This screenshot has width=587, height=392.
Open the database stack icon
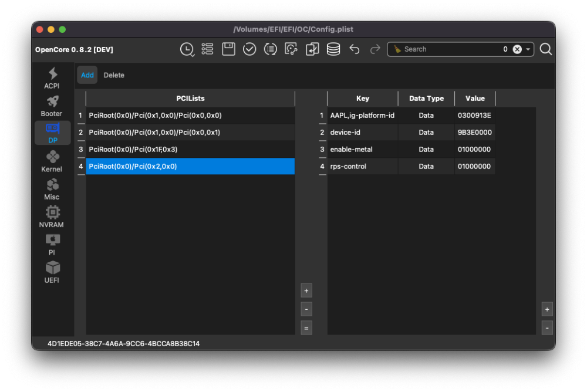click(x=333, y=49)
